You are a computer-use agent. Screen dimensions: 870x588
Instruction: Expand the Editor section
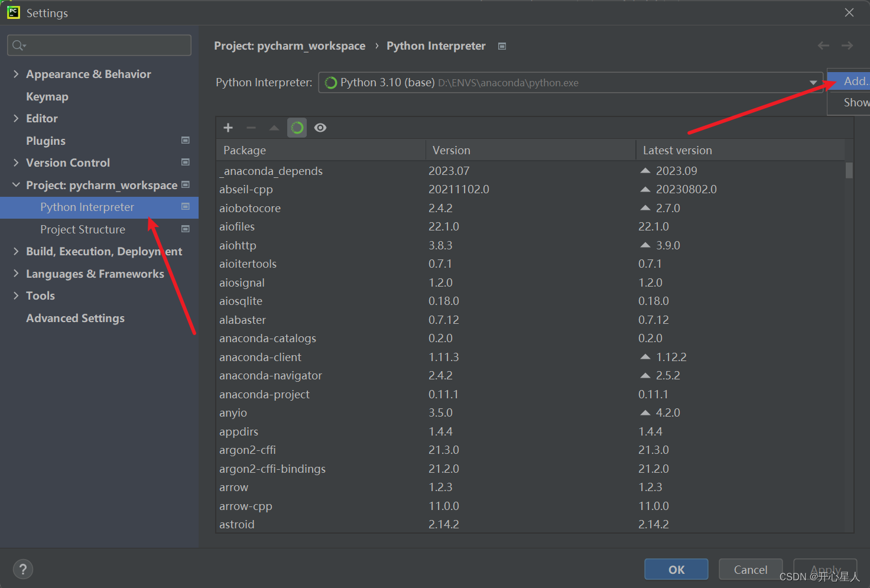click(x=16, y=118)
